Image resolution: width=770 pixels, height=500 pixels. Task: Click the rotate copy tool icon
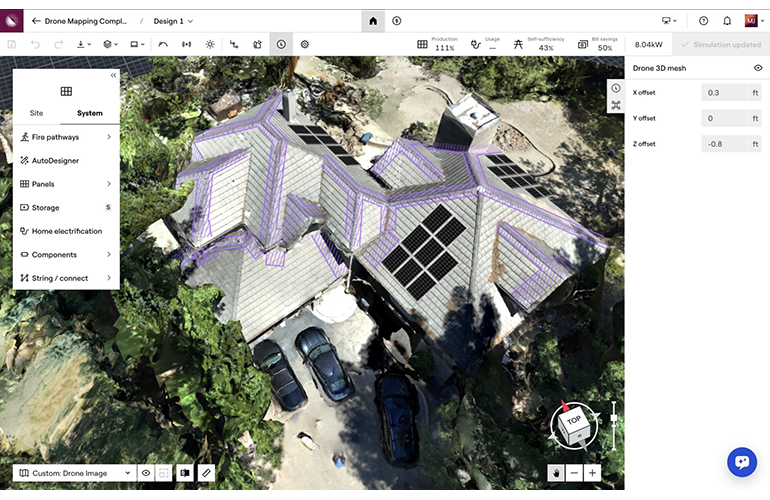pos(257,44)
